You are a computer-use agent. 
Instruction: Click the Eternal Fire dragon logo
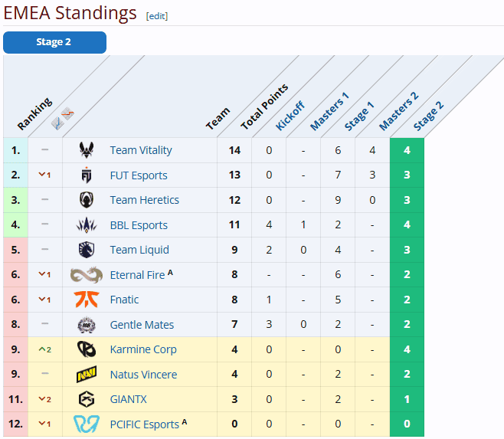87,274
